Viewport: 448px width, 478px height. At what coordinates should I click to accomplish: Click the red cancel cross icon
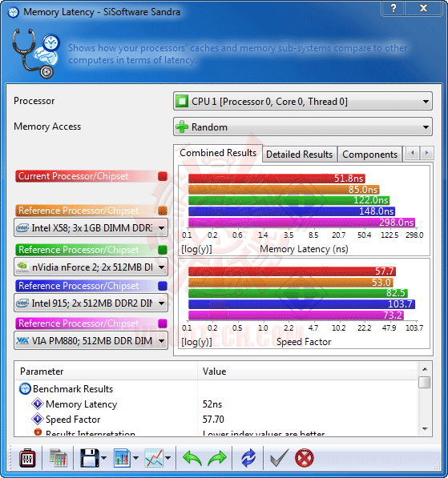click(305, 458)
